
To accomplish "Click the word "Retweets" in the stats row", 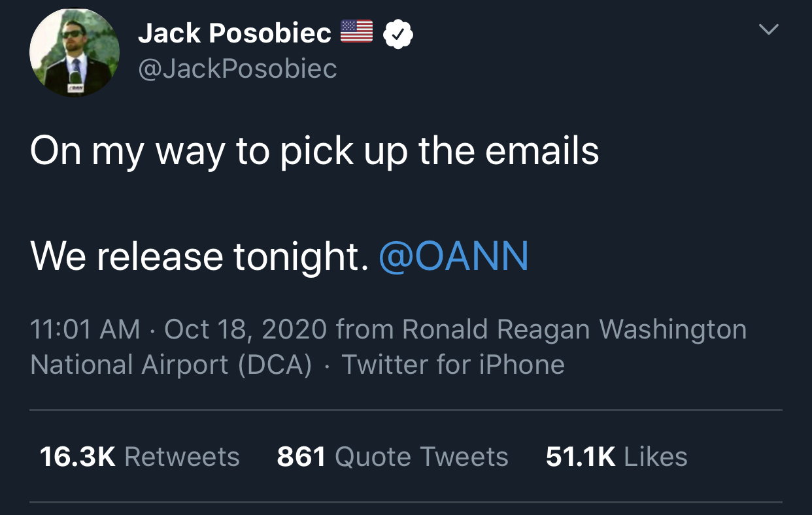I will click(182, 457).
